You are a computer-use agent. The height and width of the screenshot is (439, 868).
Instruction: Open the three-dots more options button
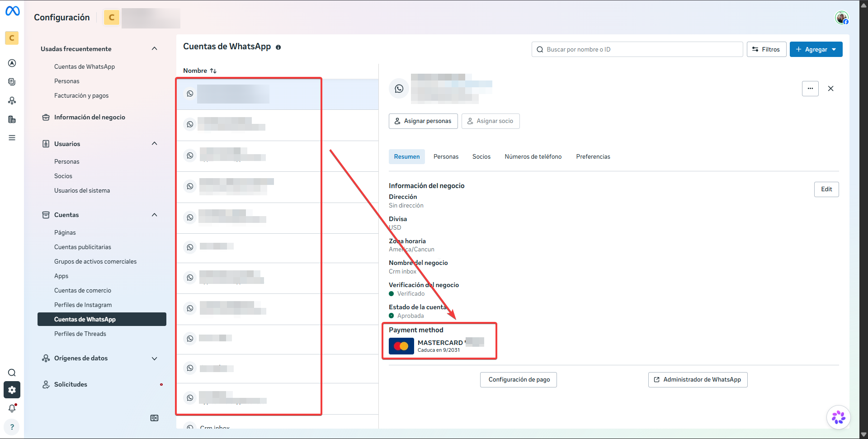(810, 89)
